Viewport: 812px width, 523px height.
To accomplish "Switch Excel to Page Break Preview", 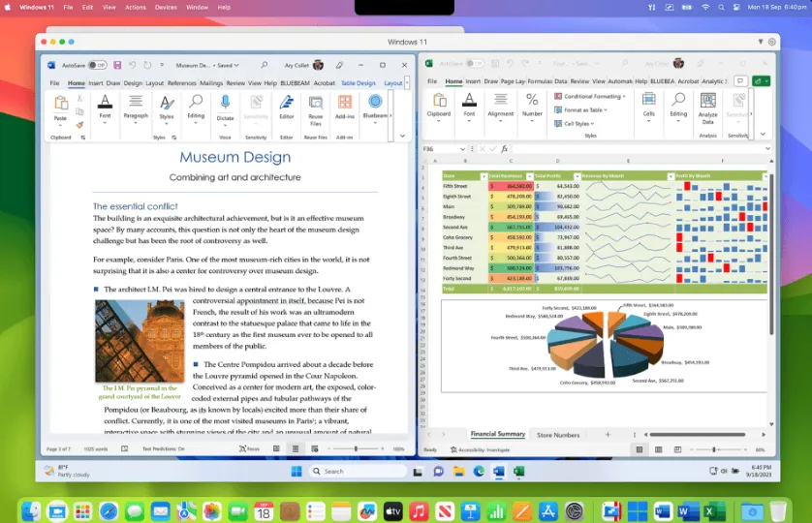I will [677, 449].
